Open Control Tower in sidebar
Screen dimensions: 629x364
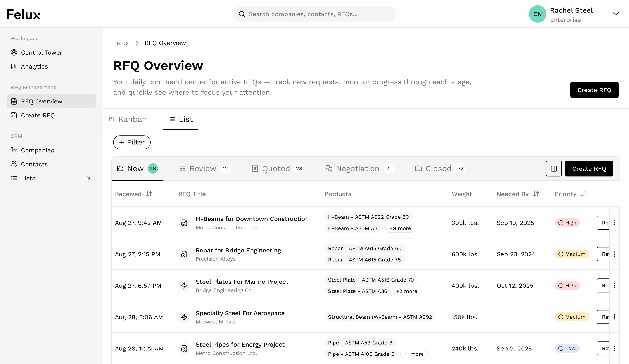pyautogui.click(x=41, y=53)
